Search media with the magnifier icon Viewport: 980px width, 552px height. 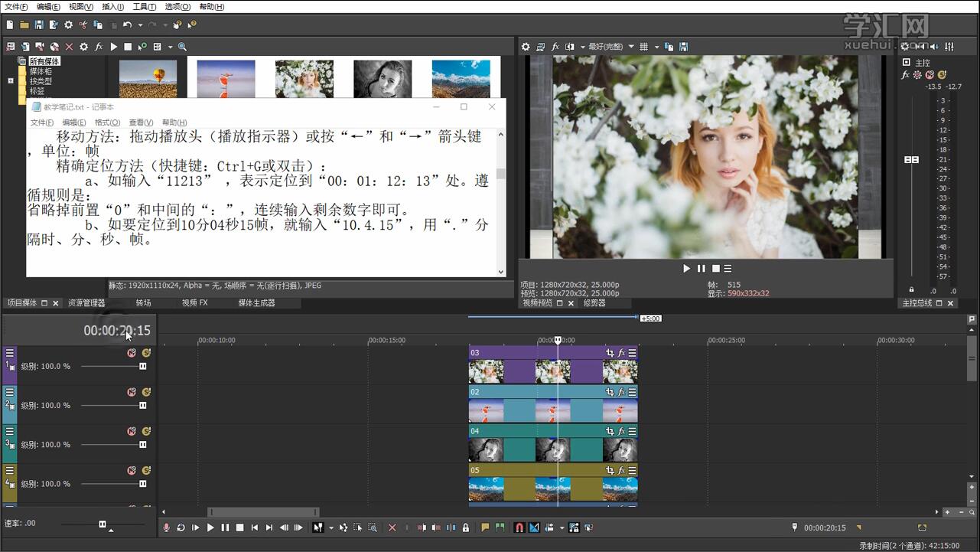click(x=182, y=47)
